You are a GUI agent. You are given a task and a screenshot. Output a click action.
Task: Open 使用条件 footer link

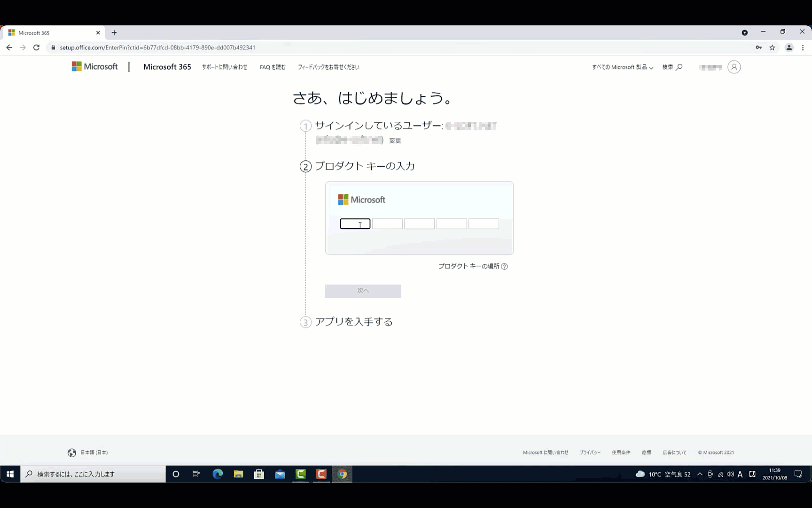pyautogui.click(x=621, y=452)
